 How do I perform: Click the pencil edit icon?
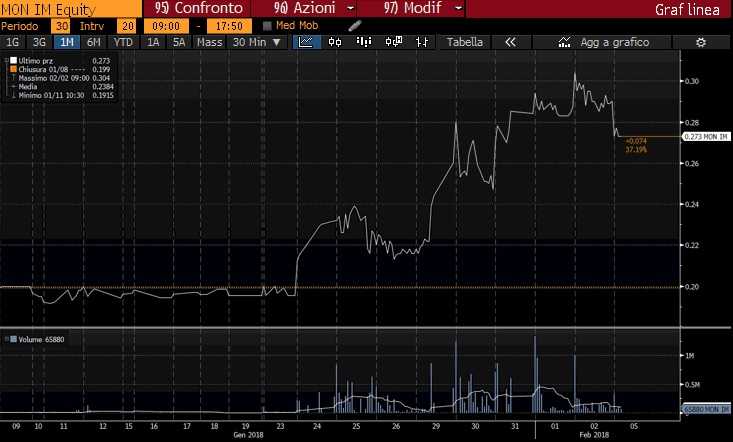click(354, 25)
